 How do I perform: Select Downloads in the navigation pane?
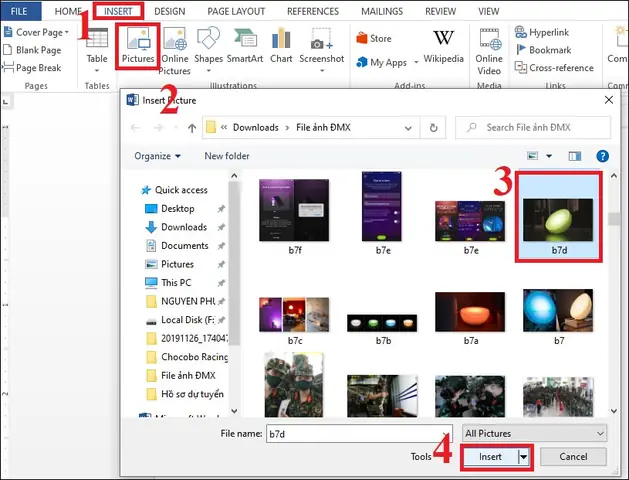(x=184, y=227)
